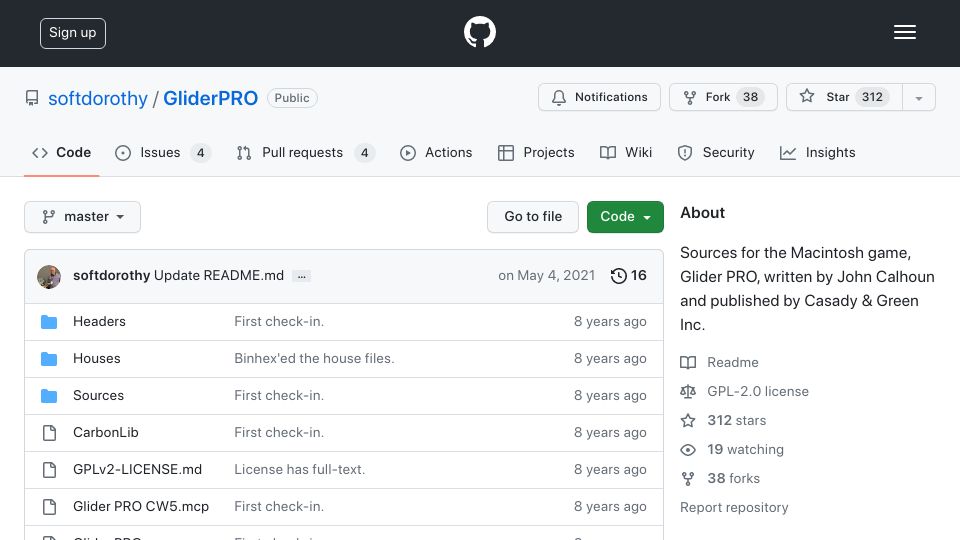
Task: Click the fork icon next to 38 forks
Action: click(688, 479)
